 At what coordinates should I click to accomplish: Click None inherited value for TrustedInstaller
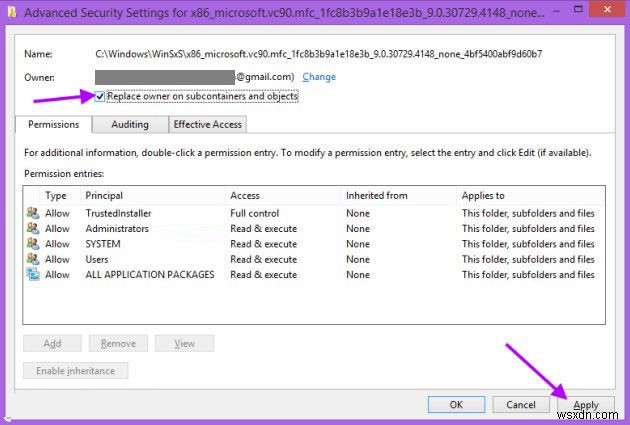click(x=358, y=213)
